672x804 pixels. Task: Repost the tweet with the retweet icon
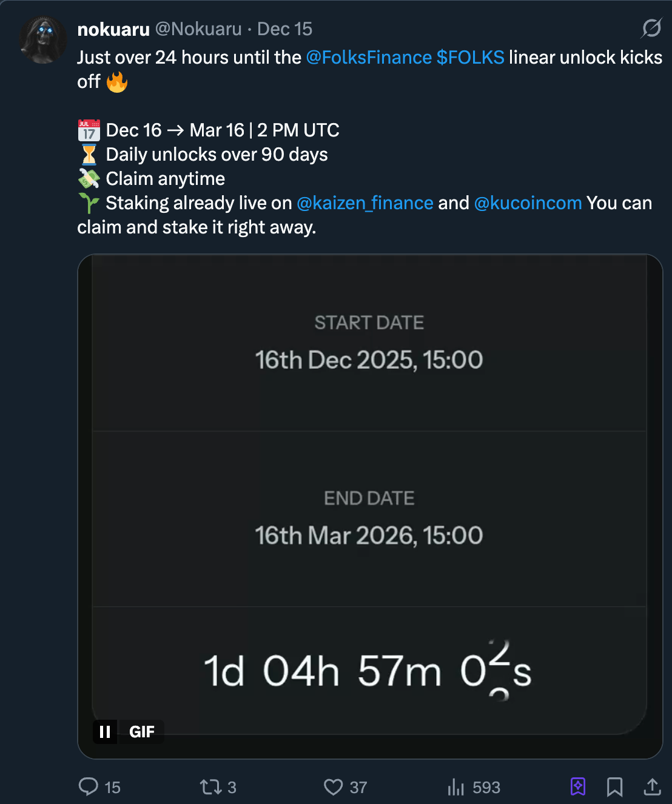point(211,787)
